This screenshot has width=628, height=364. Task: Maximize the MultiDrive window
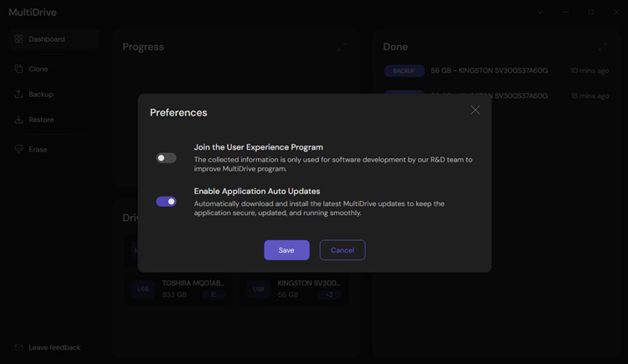click(x=591, y=13)
